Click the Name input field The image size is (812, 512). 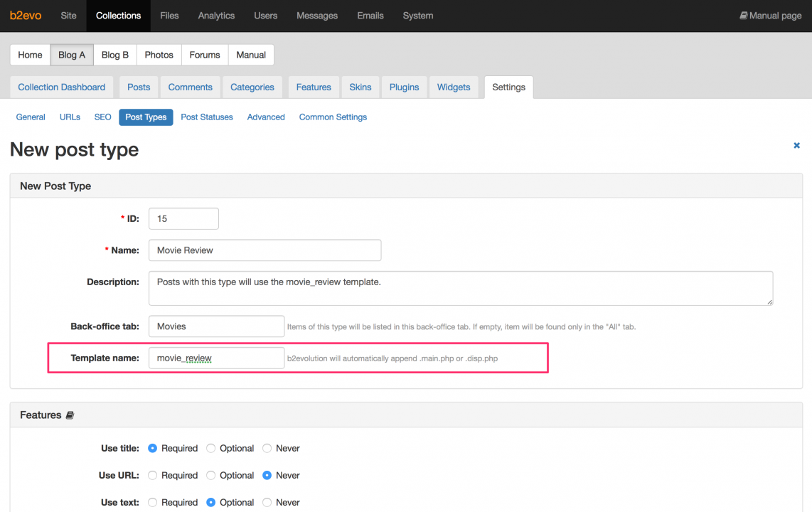[x=265, y=250]
